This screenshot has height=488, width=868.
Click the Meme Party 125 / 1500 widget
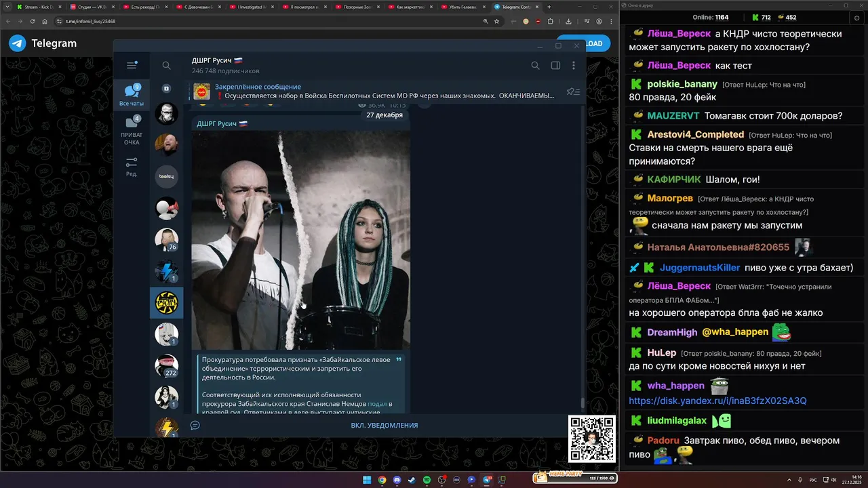point(574,477)
